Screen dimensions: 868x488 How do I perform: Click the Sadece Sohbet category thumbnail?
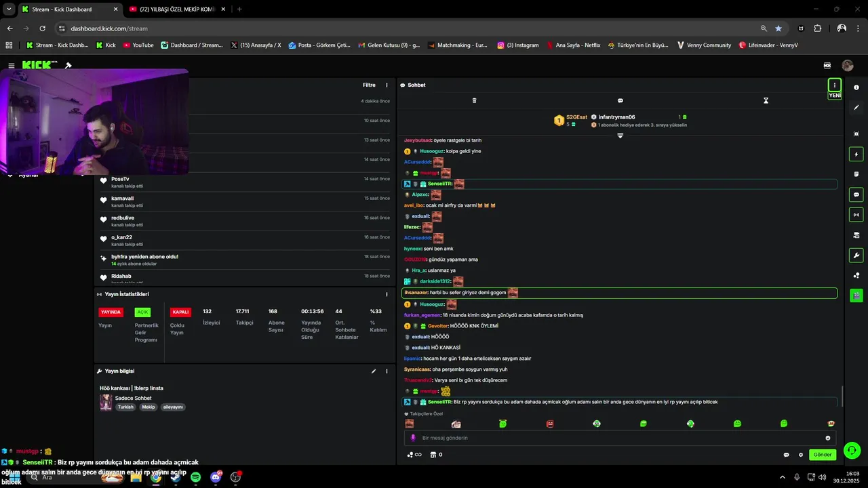106,403
